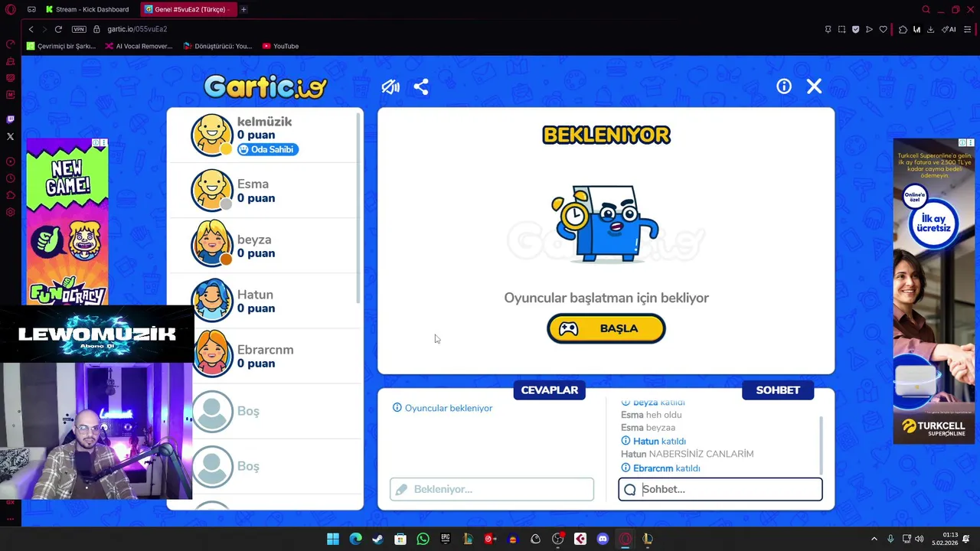
Task: Open the Dönüştürücü bookmark
Action: pyautogui.click(x=217, y=46)
